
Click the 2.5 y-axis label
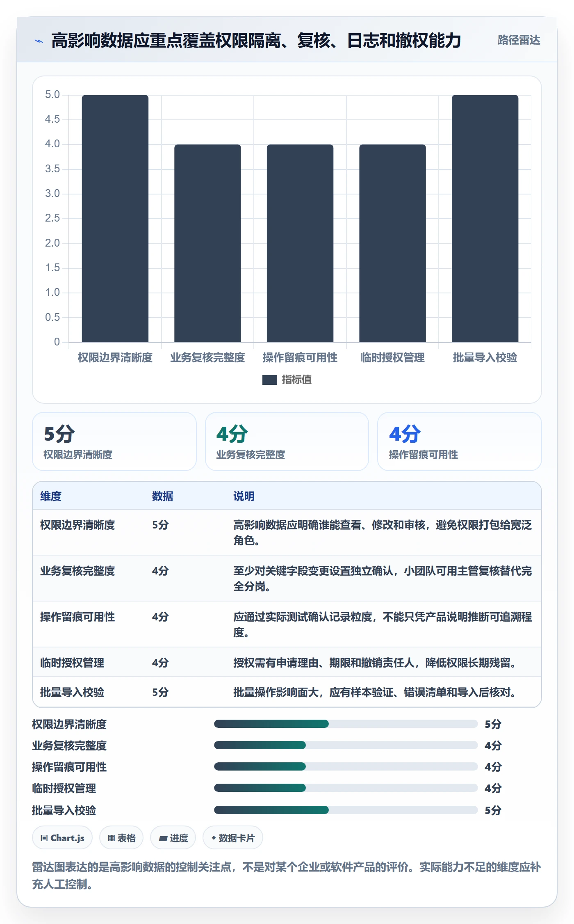click(x=52, y=218)
